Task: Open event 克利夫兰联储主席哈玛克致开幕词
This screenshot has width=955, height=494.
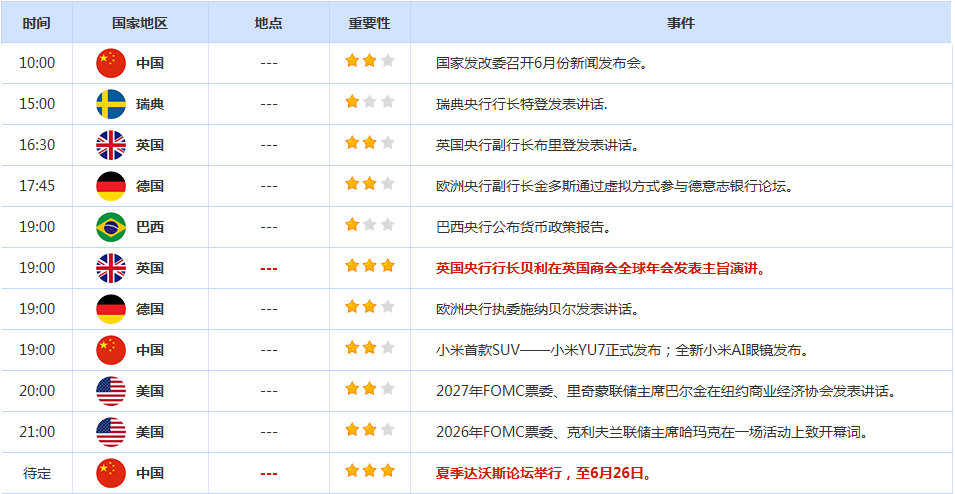Action: tap(652, 432)
